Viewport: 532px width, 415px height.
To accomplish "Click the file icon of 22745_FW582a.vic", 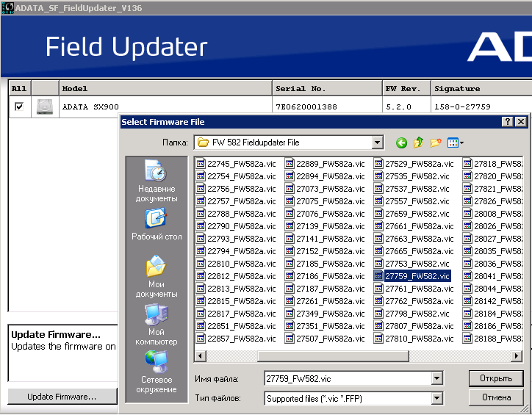I will (x=201, y=164).
